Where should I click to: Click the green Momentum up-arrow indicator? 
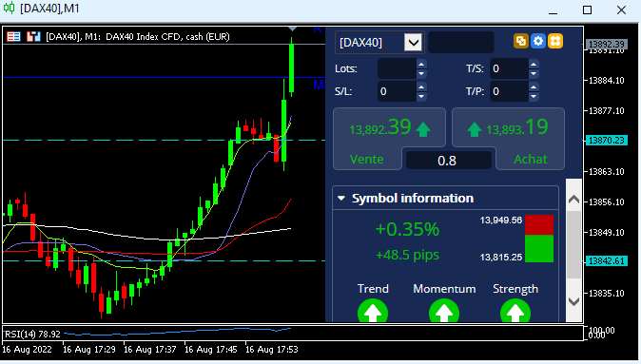pos(444,312)
